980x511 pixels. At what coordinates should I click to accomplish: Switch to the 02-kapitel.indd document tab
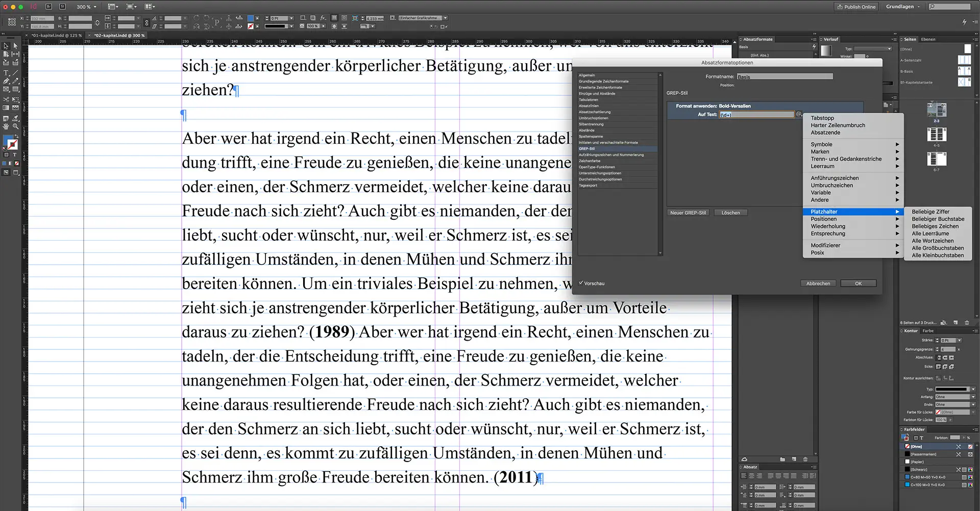pos(118,36)
